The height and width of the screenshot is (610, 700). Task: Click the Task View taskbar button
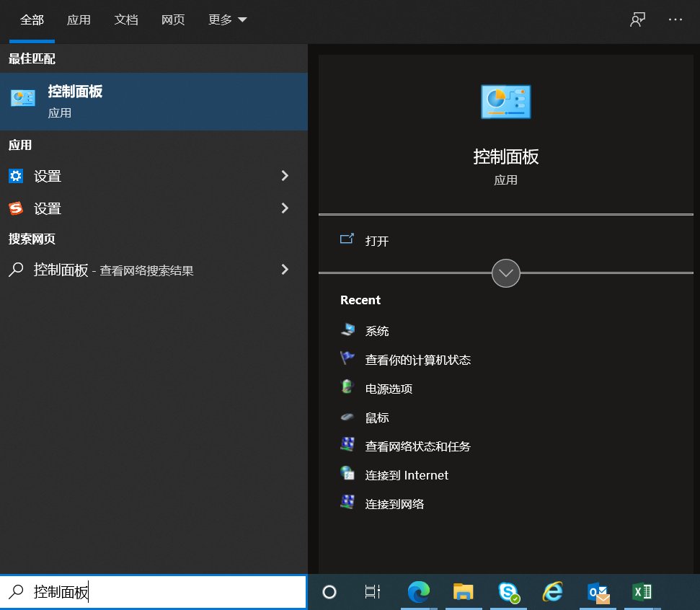[x=372, y=591]
